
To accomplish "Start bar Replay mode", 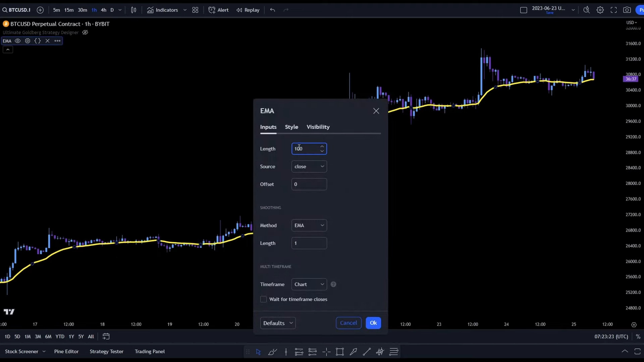I will (248, 10).
